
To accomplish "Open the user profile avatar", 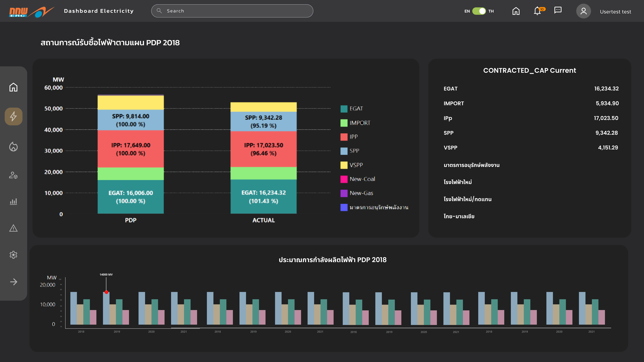I will 584,11.
